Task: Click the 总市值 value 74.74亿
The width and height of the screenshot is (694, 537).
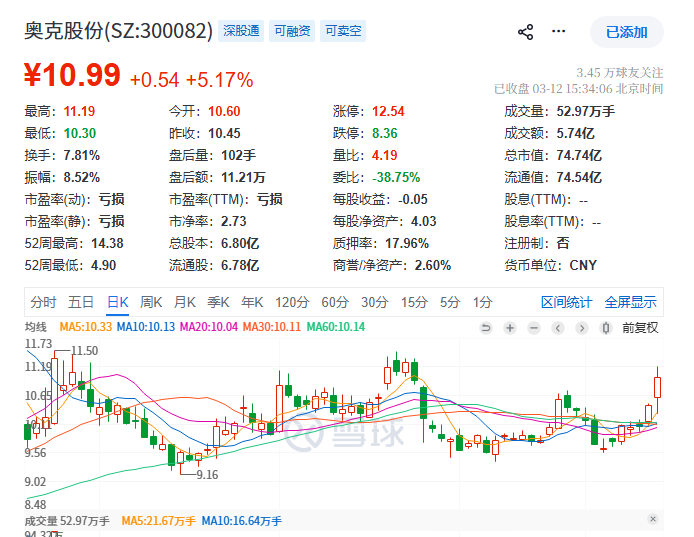Action: 579,155
